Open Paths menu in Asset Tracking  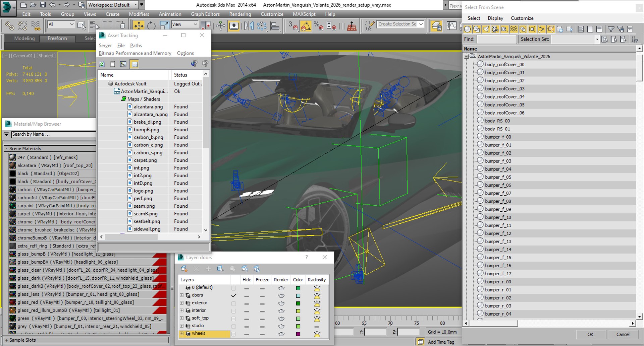coord(136,46)
